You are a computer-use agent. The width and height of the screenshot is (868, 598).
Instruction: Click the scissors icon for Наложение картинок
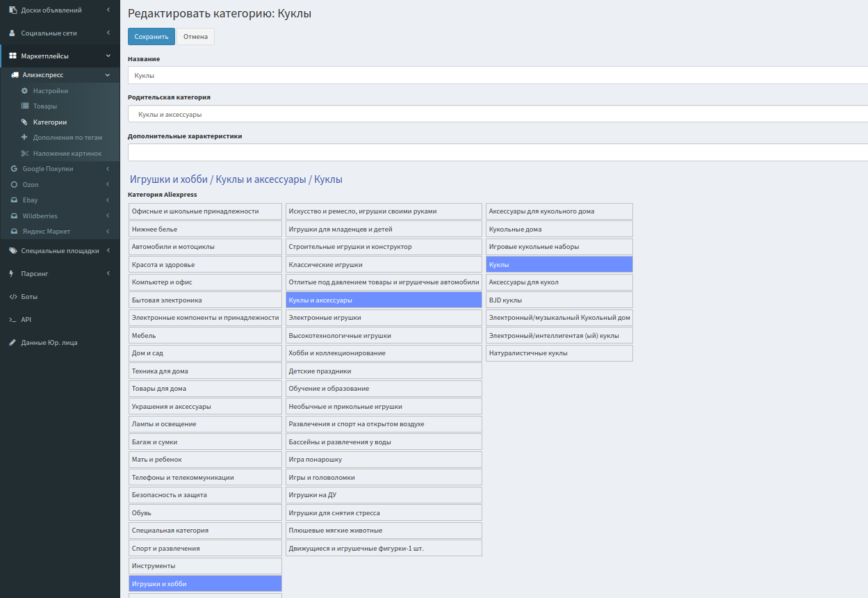pos(24,154)
